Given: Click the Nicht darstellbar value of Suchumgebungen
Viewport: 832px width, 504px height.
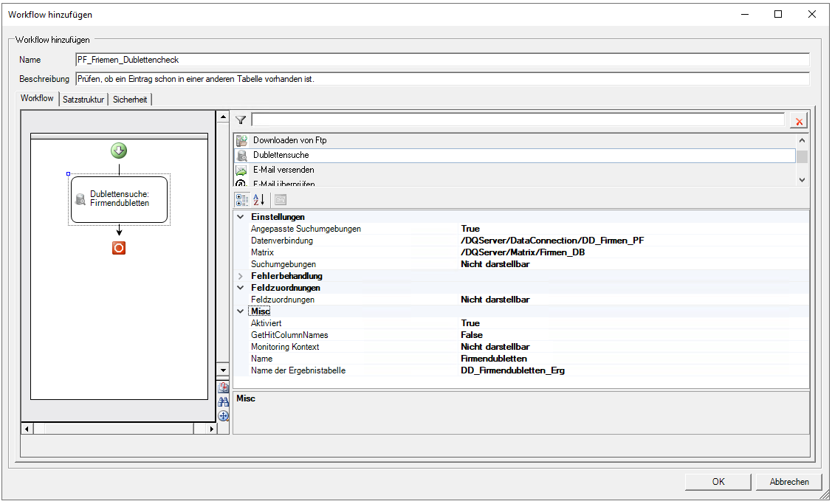Looking at the screenshot, I should (x=495, y=264).
